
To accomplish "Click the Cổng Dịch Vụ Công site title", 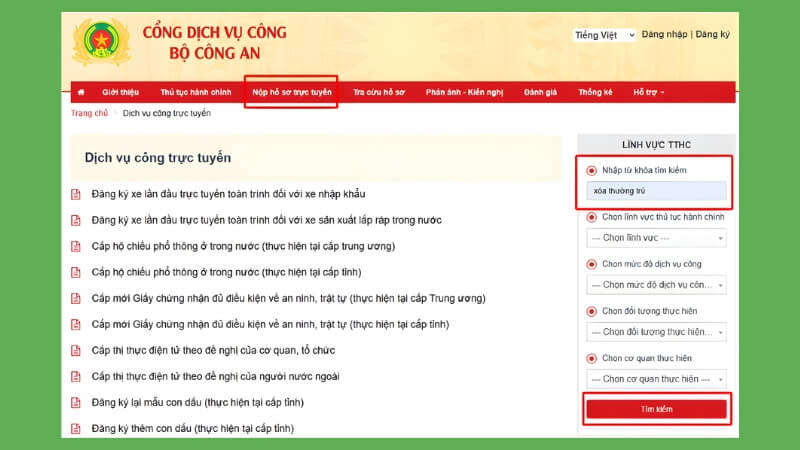I will click(214, 42).
